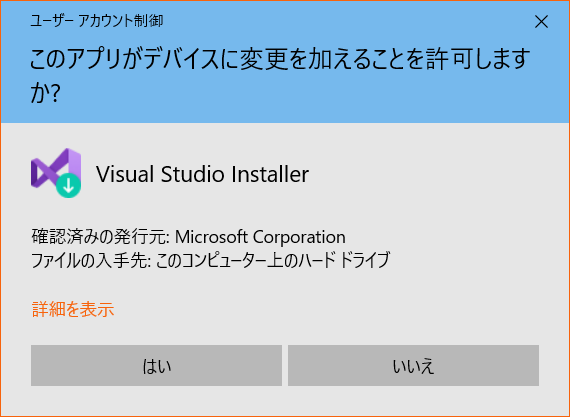Click the ファイルの入手先 label

91,260
